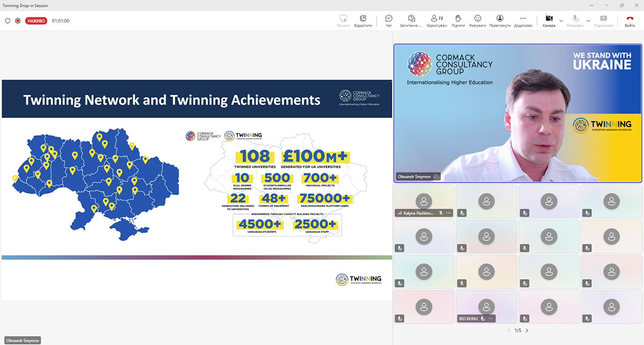Viewport: 644px width, 345px height.
Task: Click the £100M+ figure on the slide
Action: [317, 156]
